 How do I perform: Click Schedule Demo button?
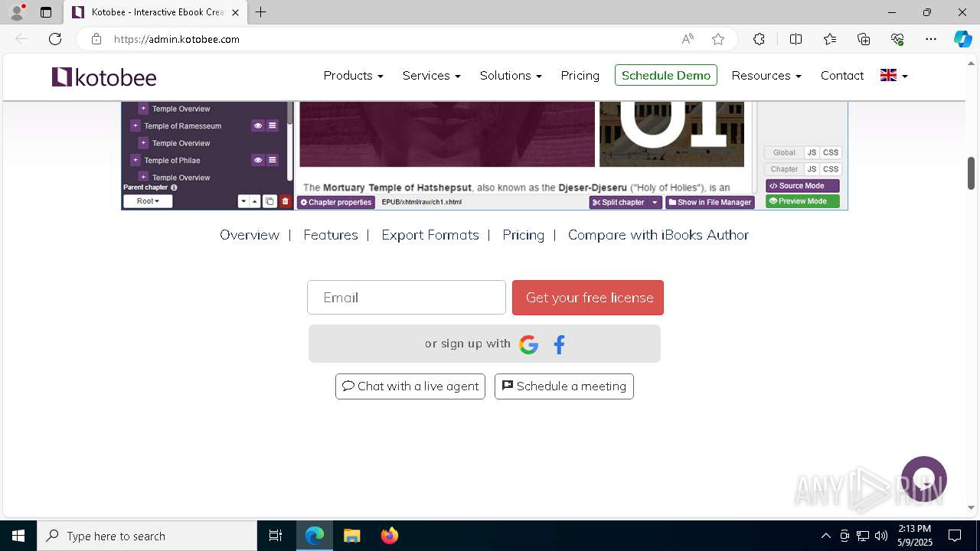tap(666, 75)
